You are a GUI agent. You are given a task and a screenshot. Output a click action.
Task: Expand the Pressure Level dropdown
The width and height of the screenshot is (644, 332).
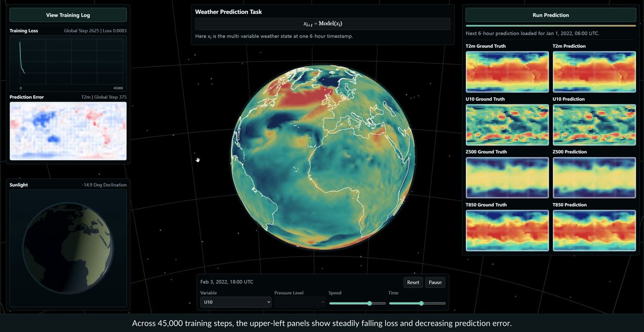coord(300,302)
